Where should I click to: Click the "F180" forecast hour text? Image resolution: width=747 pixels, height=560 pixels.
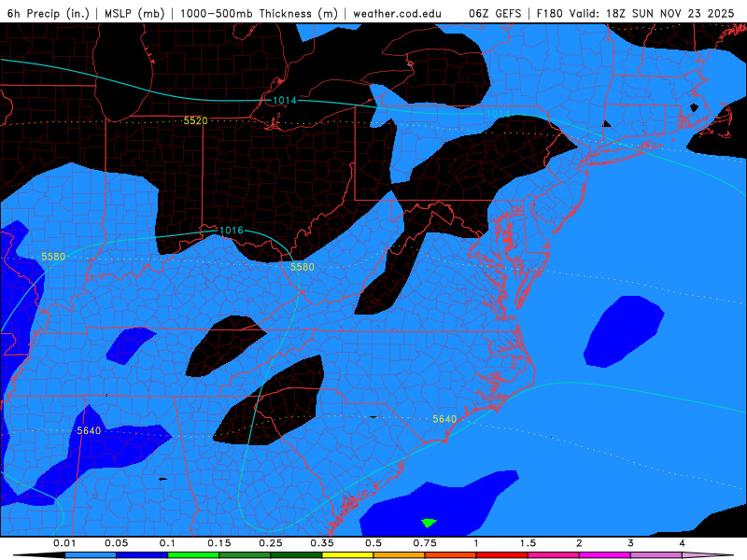point(550,13)
